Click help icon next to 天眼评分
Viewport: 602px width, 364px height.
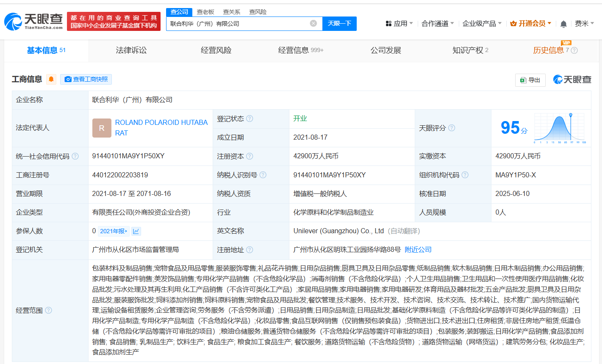click(x=452, y=128)
